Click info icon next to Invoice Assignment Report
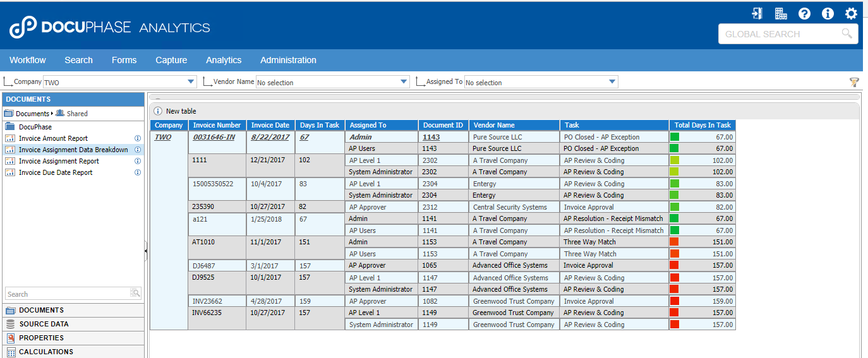This screenshot has height=358, width=868. tap(138, 161)
